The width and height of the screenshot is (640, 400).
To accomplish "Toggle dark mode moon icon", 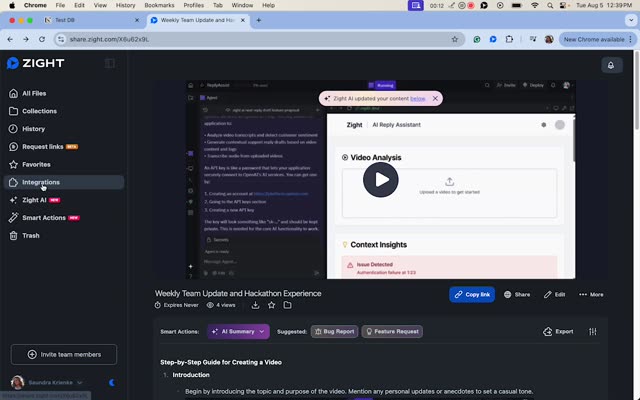I will 112,382.
